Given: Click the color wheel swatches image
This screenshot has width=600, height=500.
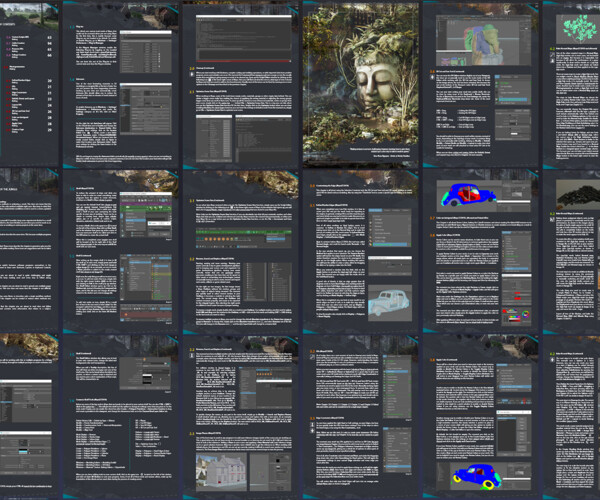Looking at the screenshot, I should (517, 316).
